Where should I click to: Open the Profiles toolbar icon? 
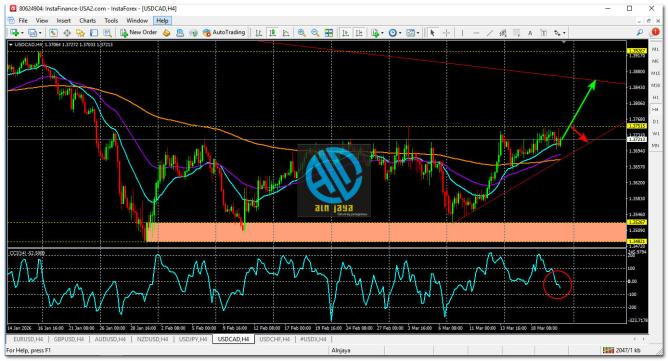click(32, 33)
